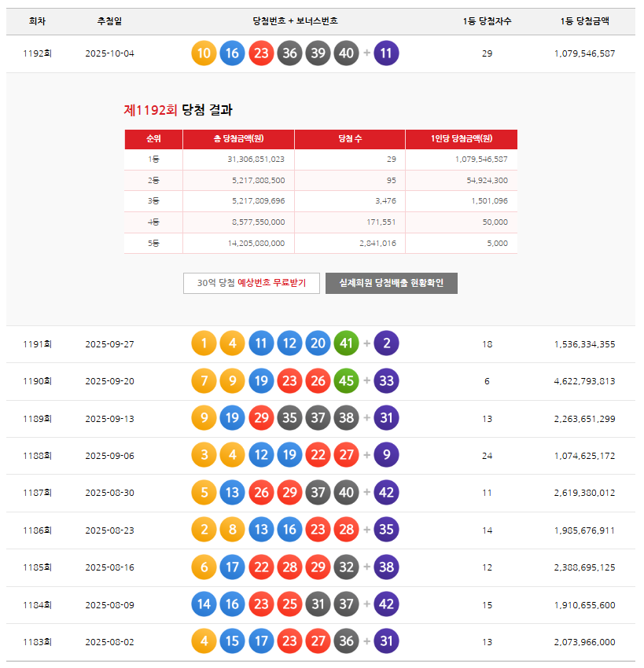Open the 1191회 draw row
Viewport: 644px width, 668px height.
[321, 344]
